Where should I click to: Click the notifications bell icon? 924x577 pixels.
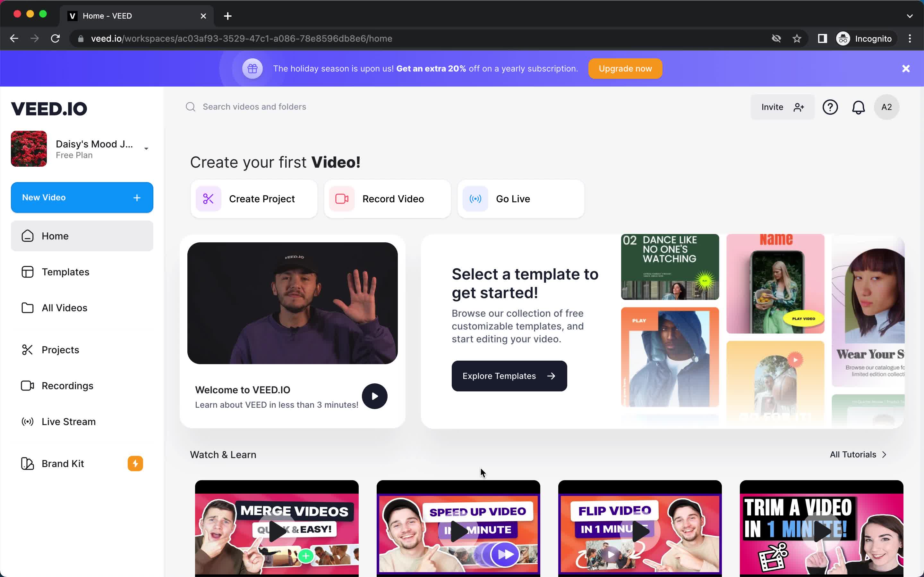[858, 107]
